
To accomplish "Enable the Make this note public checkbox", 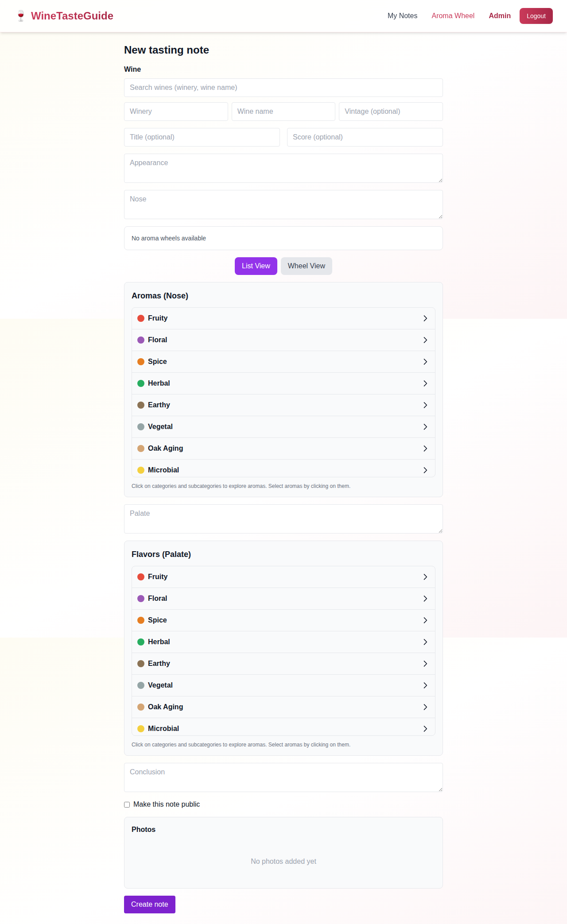I will 127,804.
